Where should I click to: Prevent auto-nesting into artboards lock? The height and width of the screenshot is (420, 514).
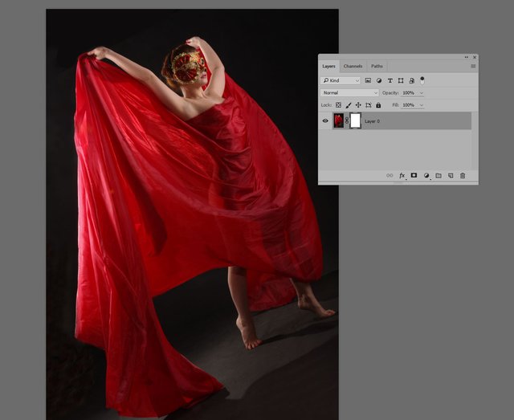369,105
